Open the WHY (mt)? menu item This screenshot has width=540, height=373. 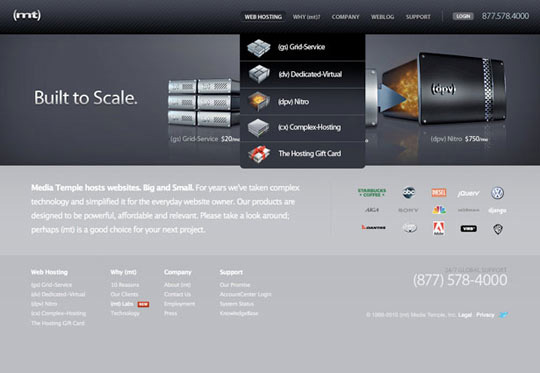[306, 17]
